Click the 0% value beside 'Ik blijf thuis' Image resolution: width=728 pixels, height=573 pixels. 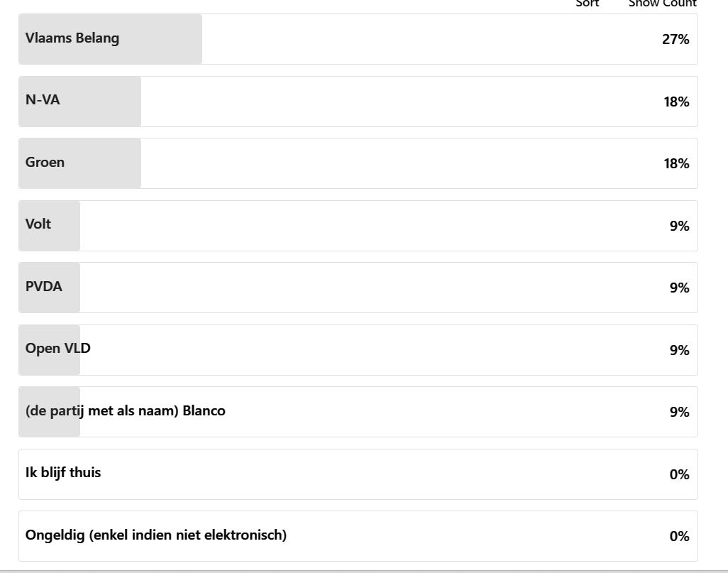679,474
